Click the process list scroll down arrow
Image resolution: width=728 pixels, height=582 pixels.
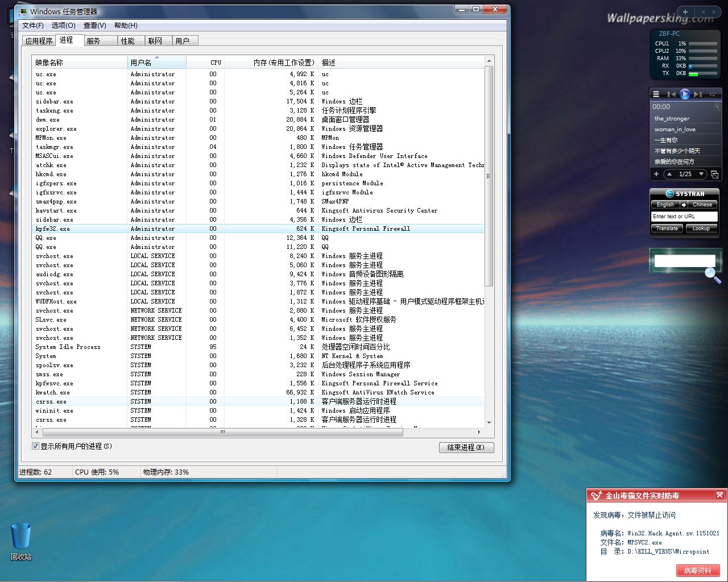click(489, 423)
